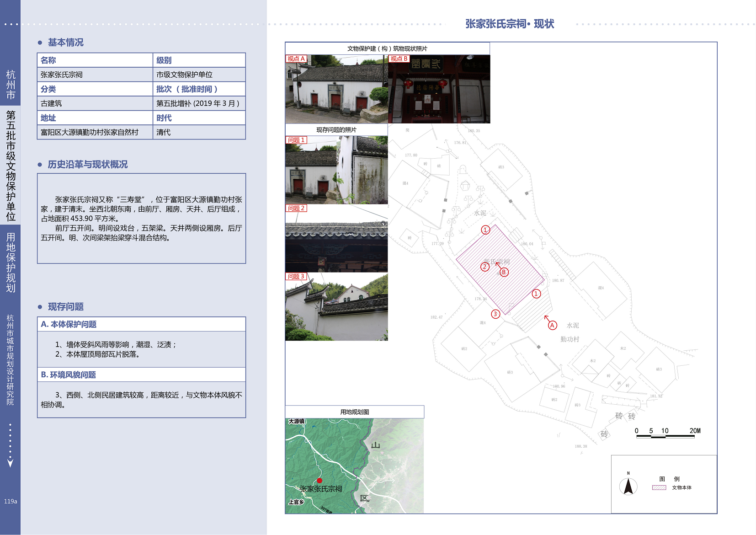Click the north arrow compass icon
Viewport: 756px width, 535px height.
click(x=628, y=487)
